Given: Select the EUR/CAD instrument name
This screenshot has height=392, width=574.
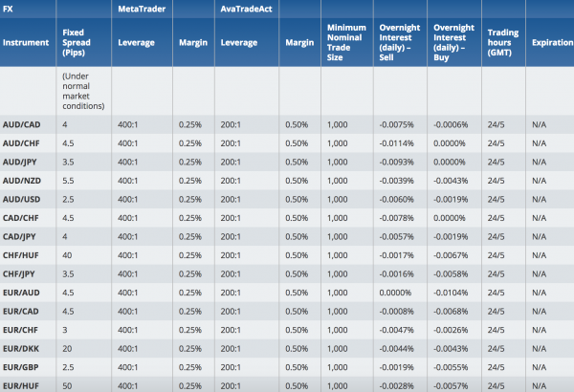Looking at the screenshot, I should click(x=20, y=311).
